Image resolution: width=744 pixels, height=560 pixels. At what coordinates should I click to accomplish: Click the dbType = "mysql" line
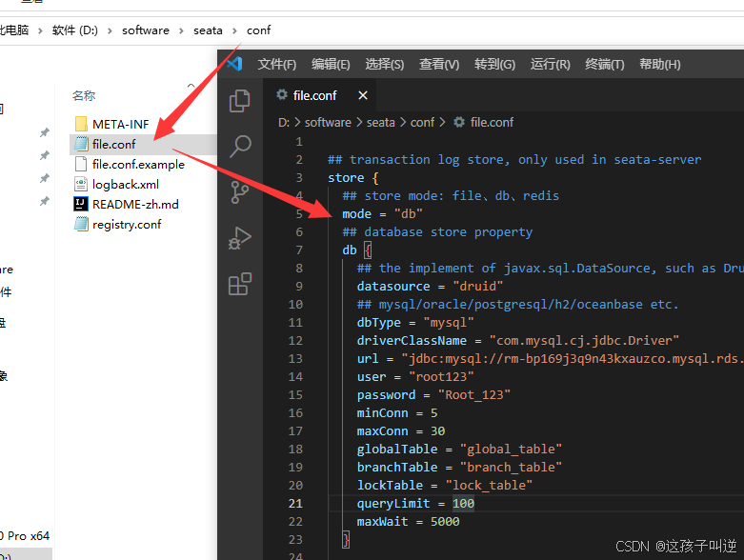pos(415,323)
